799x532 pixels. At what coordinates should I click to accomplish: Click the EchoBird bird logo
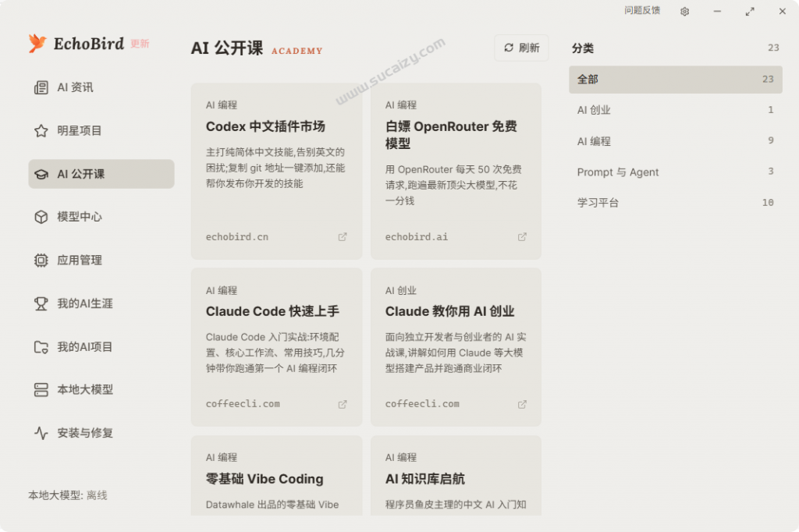click(37, 44)
